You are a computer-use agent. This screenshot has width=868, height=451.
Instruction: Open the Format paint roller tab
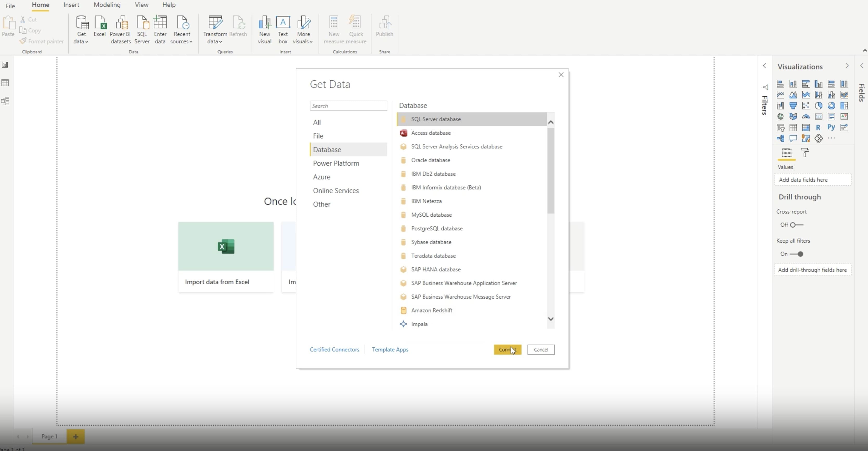point(805,153)
